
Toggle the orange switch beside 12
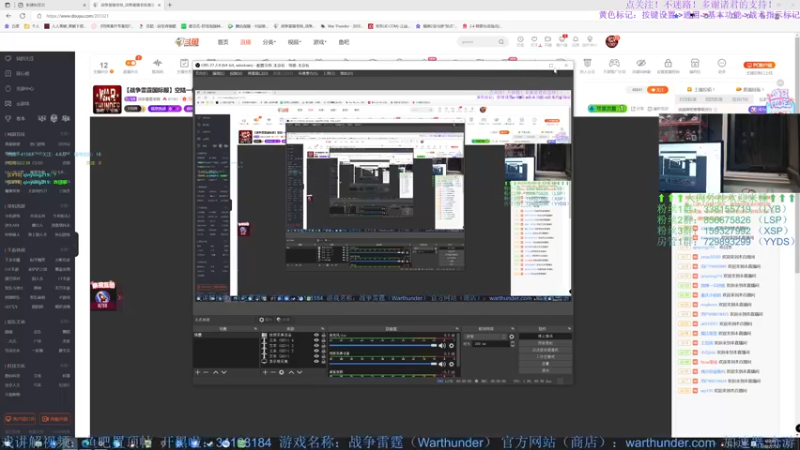pos(131,63)
